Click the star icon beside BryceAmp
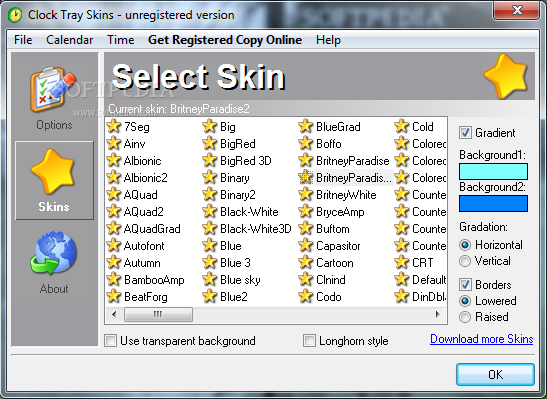The height and width of the screenshot is (399, 547). (306, 211)
